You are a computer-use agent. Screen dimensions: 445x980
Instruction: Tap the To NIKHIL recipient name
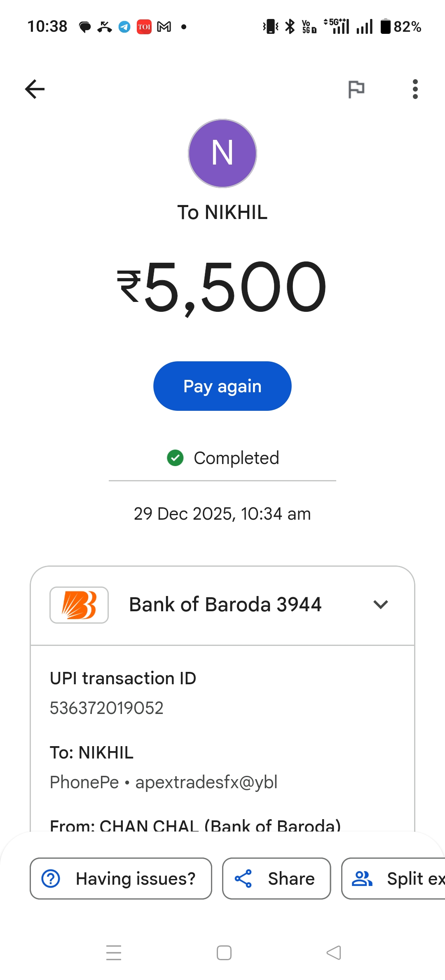(x=222, y=213)
